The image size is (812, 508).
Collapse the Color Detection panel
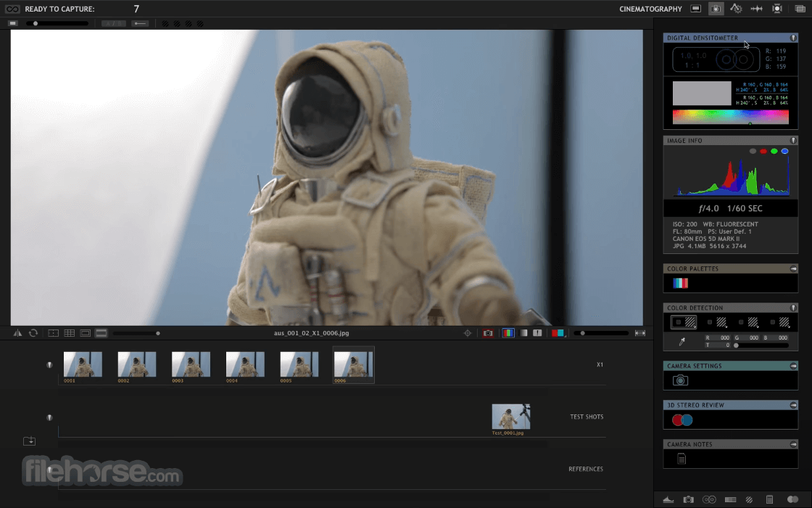pyautogui.click(x=793, y=308)
